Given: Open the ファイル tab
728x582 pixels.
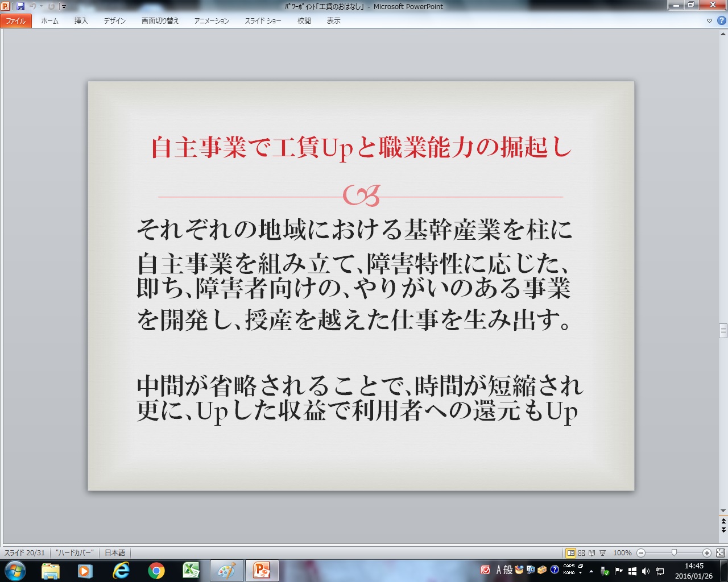Looking at the screenshot, I should coord(16,20).
